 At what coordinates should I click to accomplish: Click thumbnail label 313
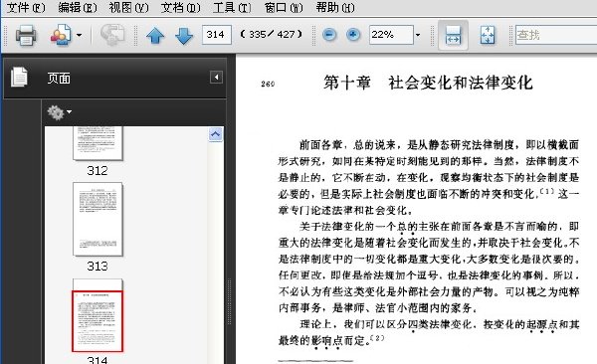(x=98, y=267)
